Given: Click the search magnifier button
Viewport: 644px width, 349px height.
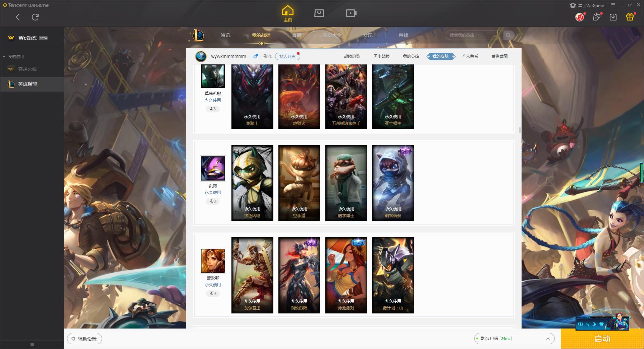Looking at the screenshot, I should pos(508,35).
